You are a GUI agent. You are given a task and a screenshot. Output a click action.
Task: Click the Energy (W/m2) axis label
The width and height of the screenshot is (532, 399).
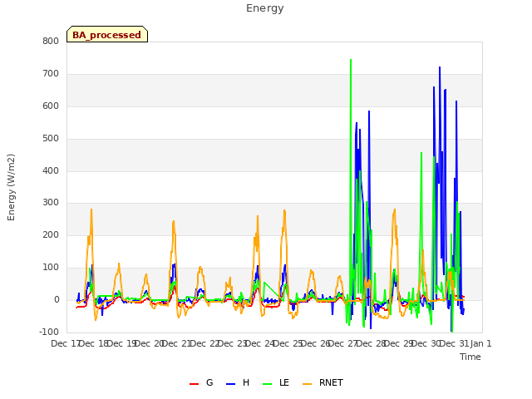coord(11,187)
